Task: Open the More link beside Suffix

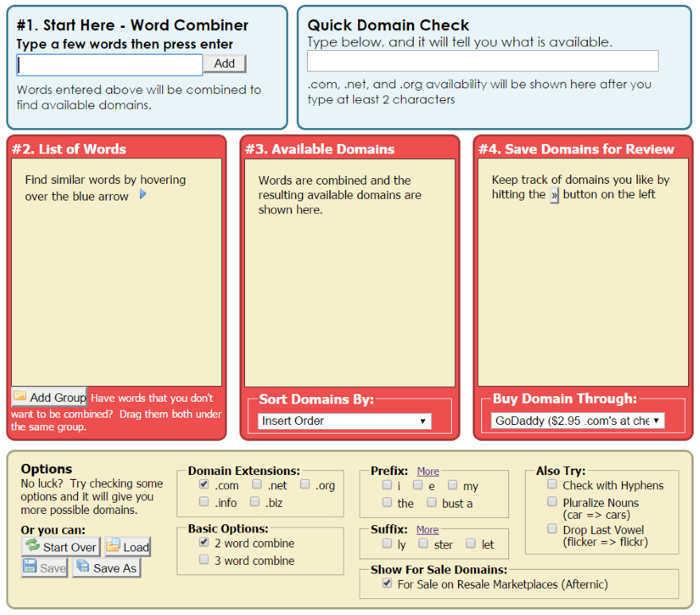Action: [x=428, y=530]
